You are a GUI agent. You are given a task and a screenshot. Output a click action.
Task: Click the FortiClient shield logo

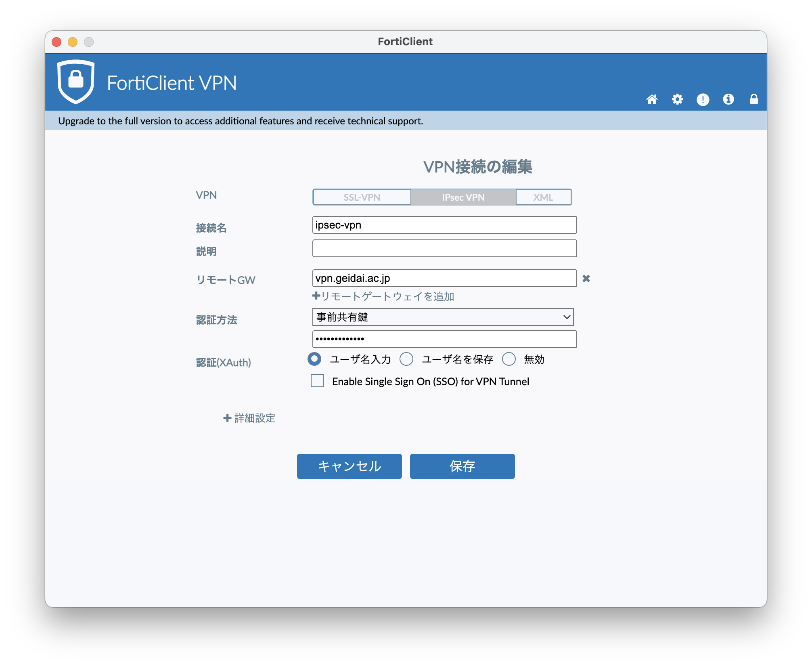pyautogui.click(x=76, y=82)
